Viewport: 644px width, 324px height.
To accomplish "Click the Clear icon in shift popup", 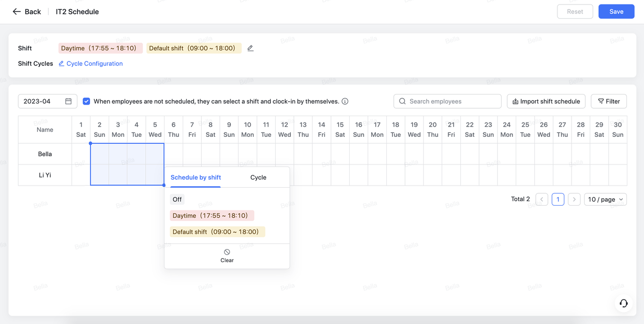I will click(227, 252).
